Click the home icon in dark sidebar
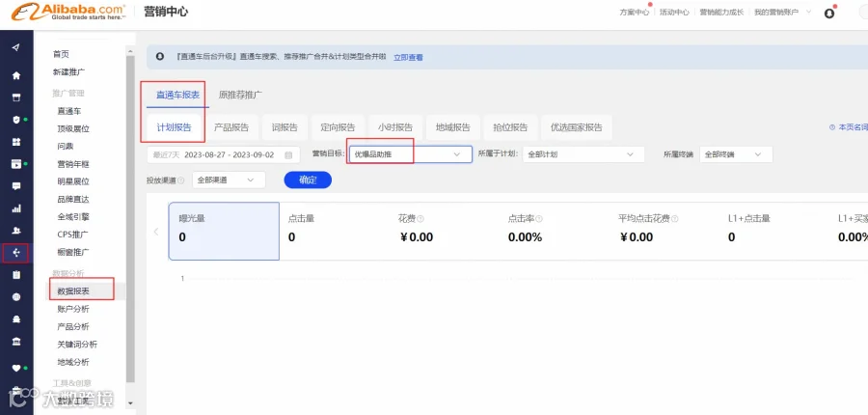Image resolution: width=868 pixels, height=415 pixels. [x=16, y=75]
